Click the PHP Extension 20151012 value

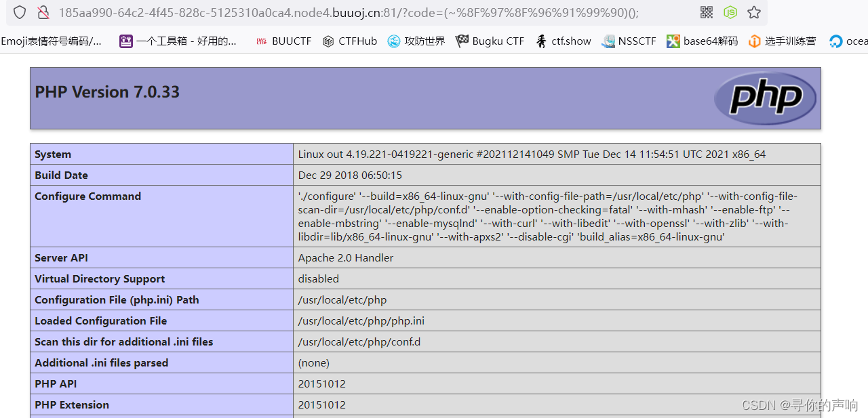coord(322,405)
